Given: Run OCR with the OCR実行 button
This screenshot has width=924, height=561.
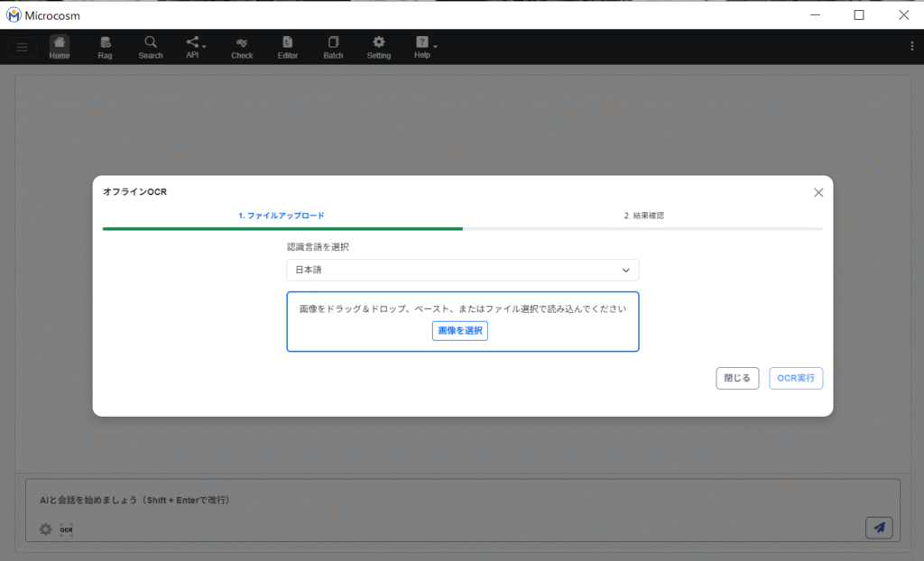Looking at the screenshot, I should (x=795, y=378).
